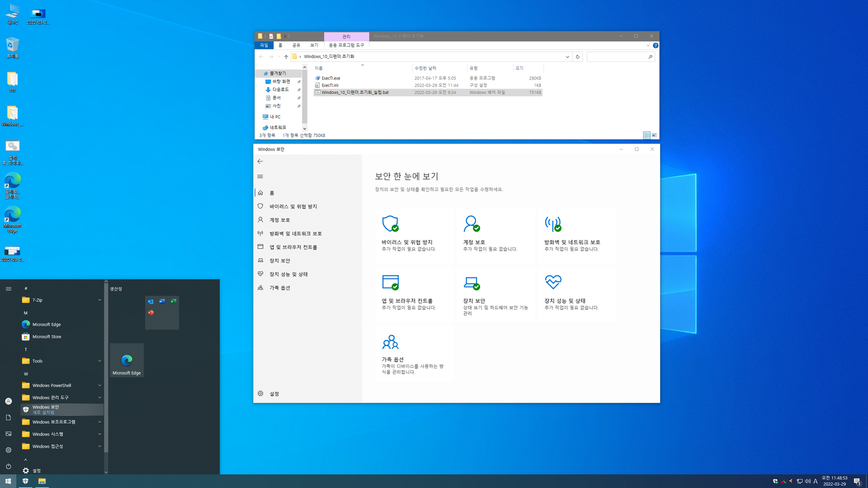The image size is (868, 488).
Task: Select ExecTI.exe file
Action: 428,78
